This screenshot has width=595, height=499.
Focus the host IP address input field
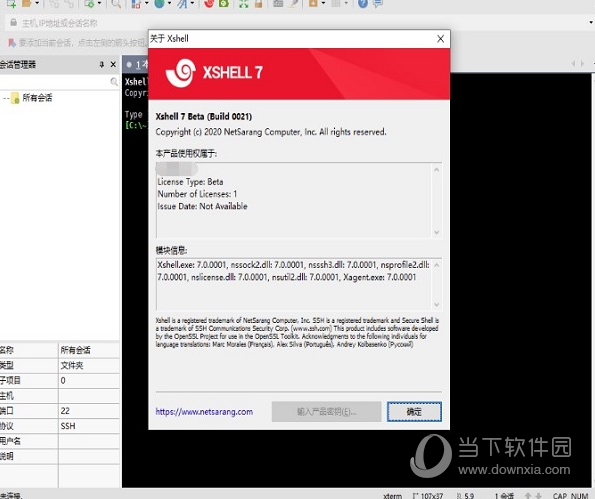[x=296, y=23]
